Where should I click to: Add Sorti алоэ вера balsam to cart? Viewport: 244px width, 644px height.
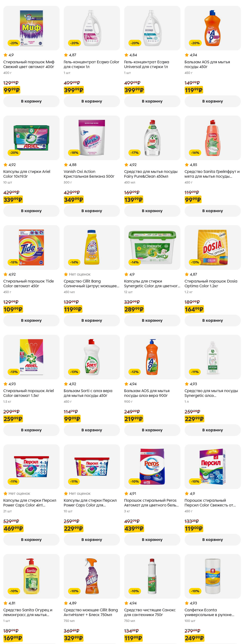(x=92, y=430)
